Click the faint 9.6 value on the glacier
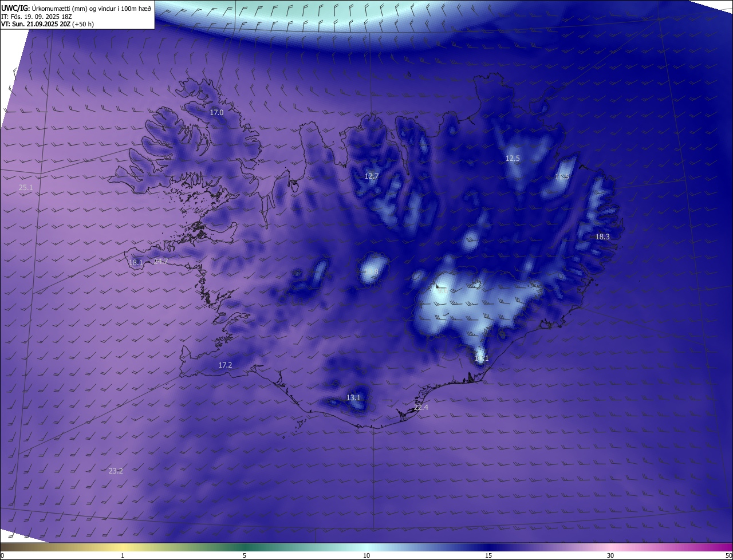The width and height of the screenshot is (733, 560). tap(442, 291)
